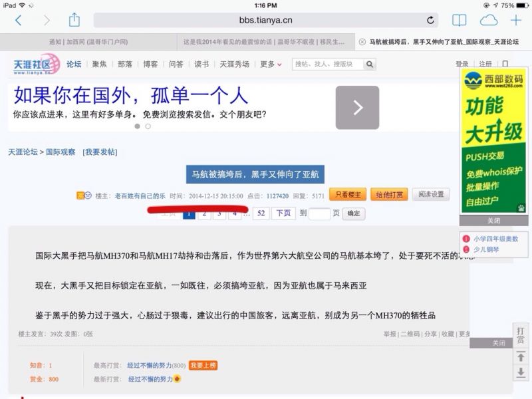Click scroll-to-bottom arrow icon

click(x=521, y=372)
